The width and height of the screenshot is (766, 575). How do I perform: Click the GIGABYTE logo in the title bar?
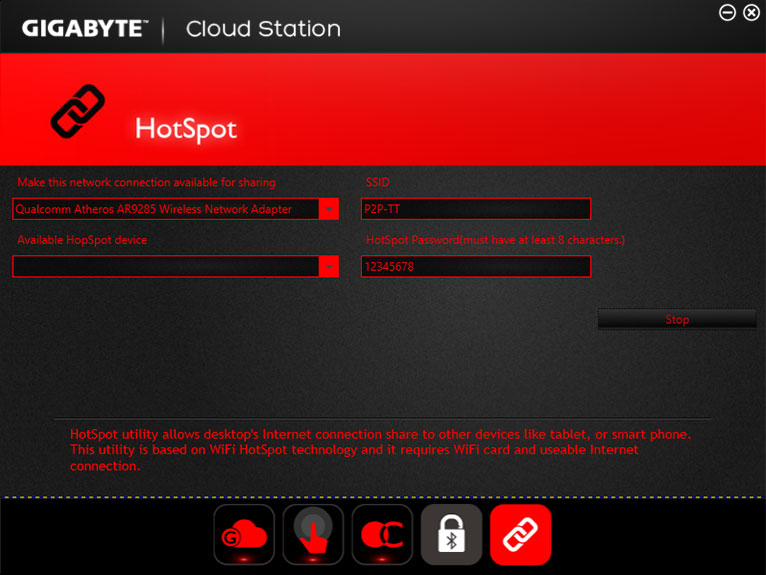click(x=85, y=28)
